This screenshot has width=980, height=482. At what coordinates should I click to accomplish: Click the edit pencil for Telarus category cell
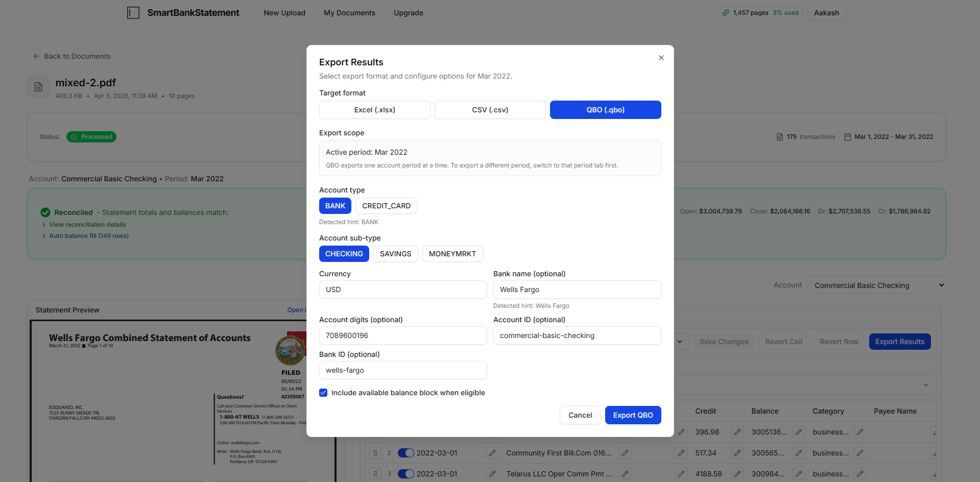click(x=859, y=473)
